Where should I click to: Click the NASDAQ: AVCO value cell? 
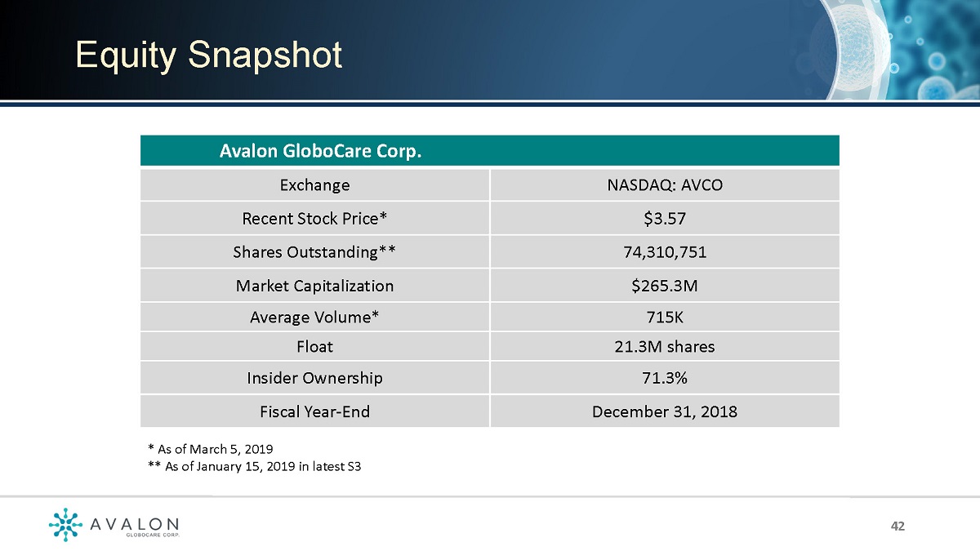(x=664, y=185)
